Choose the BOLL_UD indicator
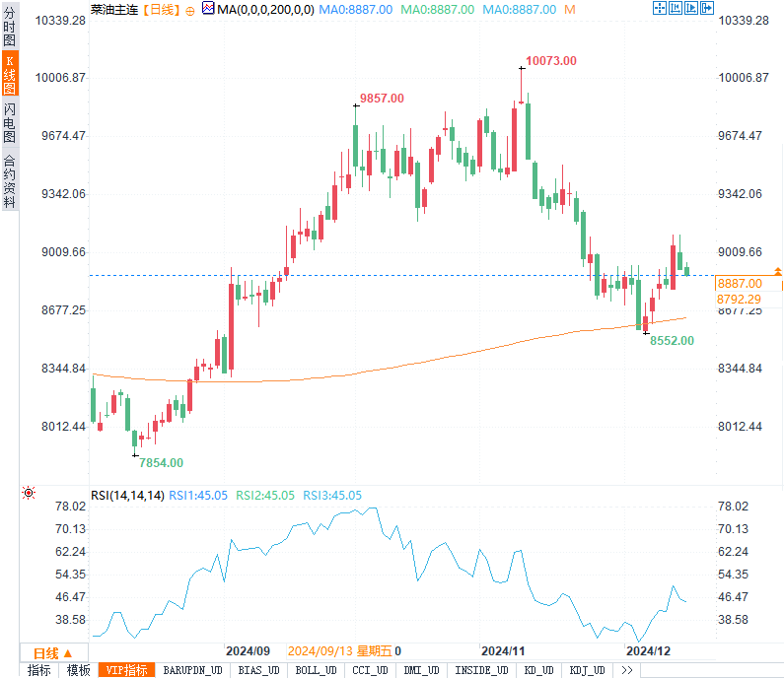This screenshot has width=784, height=678. tap(315, 670)
